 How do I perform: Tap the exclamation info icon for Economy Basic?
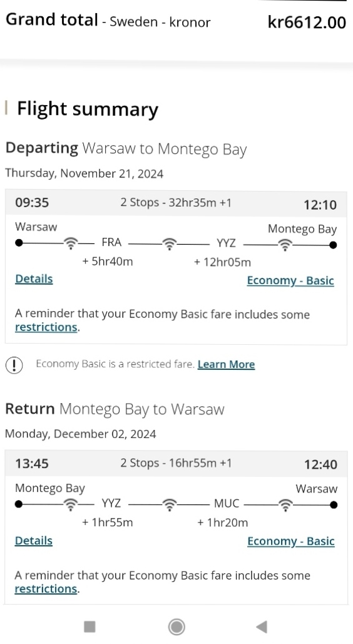(14, 365)
